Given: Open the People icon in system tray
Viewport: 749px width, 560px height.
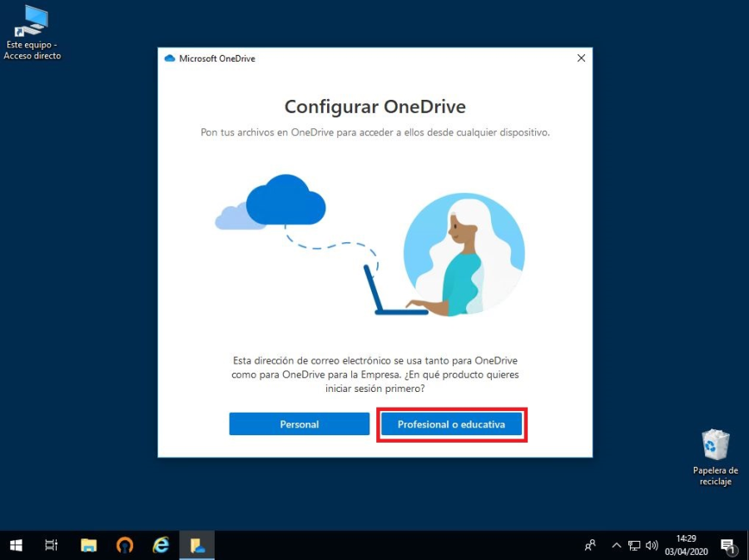Looking at the screenshot, I should [x=590, y=545].
